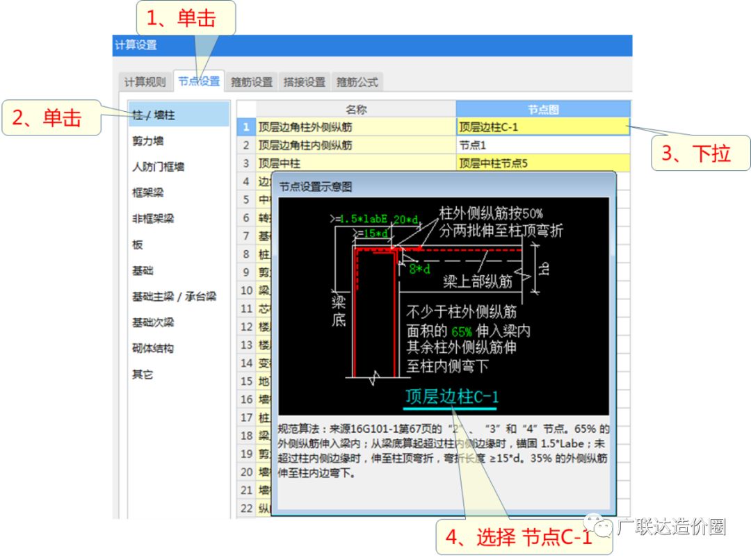Image resolution: width=751 pixels, height=560 pixels.
Task: Open the 箍筋设置 tab
Action: (252, 82)
